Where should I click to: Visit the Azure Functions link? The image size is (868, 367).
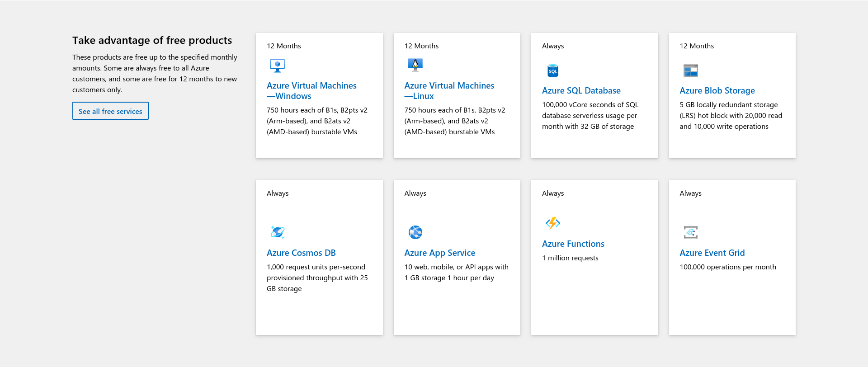click(573, 244)
